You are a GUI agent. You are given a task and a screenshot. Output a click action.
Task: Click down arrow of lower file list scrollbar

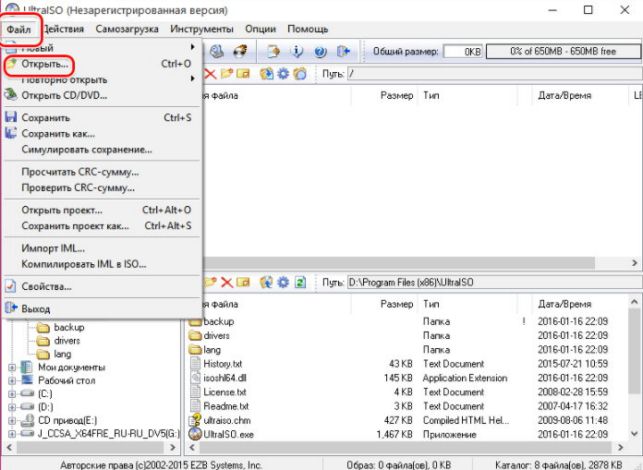click(634, 433)
